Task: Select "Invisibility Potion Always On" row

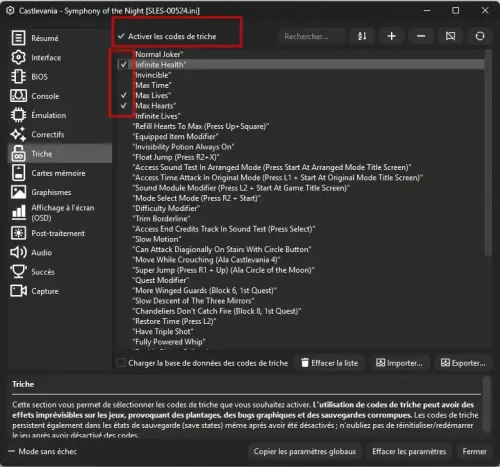Action: (x=301, y=147)
